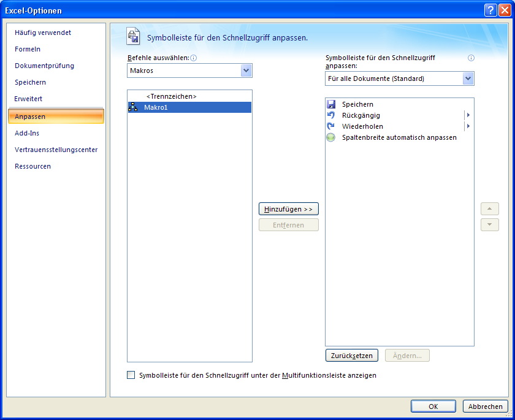
Task: Click the Speichern floppy disk icon
Action: 331,105
